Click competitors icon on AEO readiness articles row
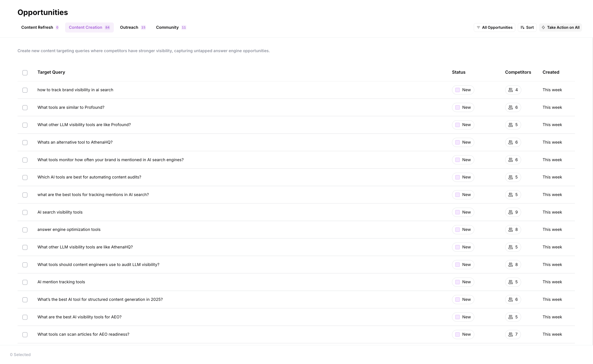This screenshot has height=364, width=593. (510, 334)
